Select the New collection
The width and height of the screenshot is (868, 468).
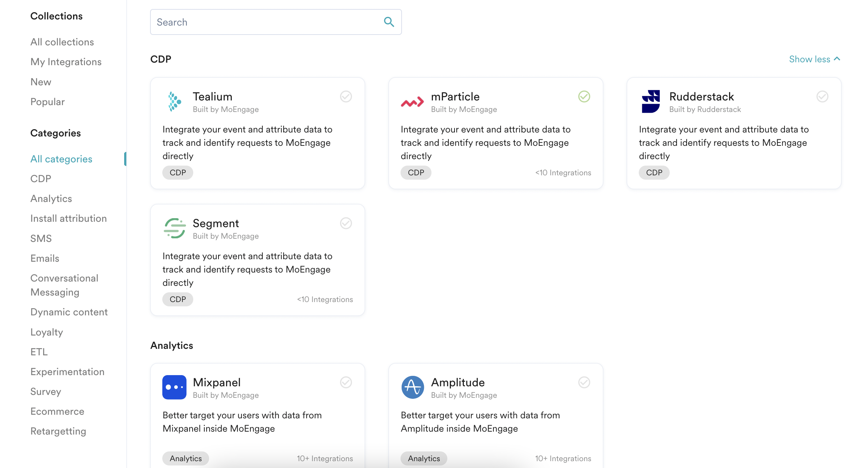point(41,82)
